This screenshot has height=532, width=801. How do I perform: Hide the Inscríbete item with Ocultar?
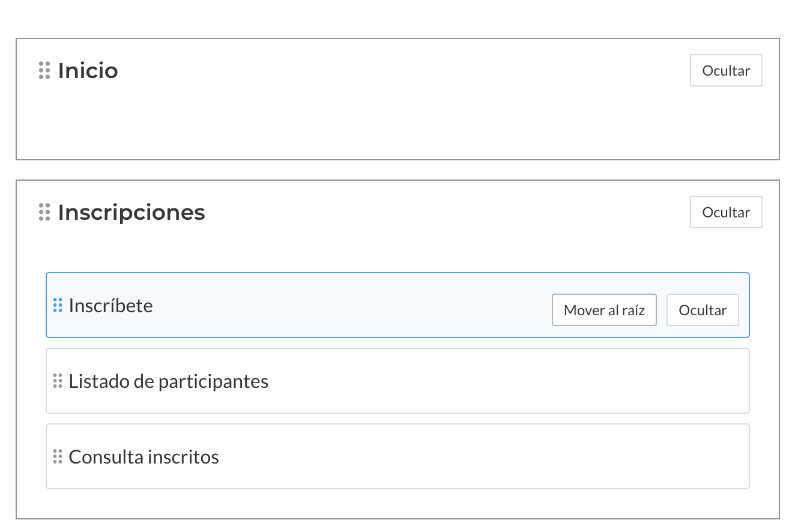(703, 310)
